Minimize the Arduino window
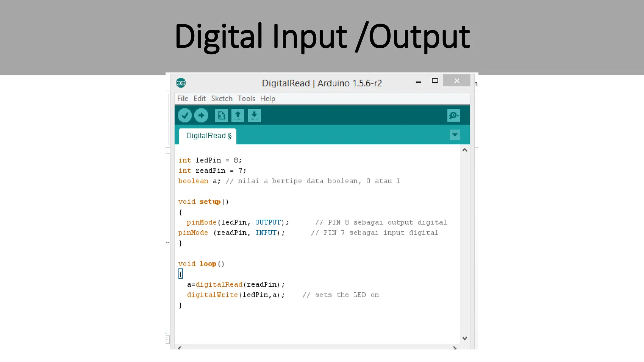This screenshot has height=362, width=644. point(419,82)
